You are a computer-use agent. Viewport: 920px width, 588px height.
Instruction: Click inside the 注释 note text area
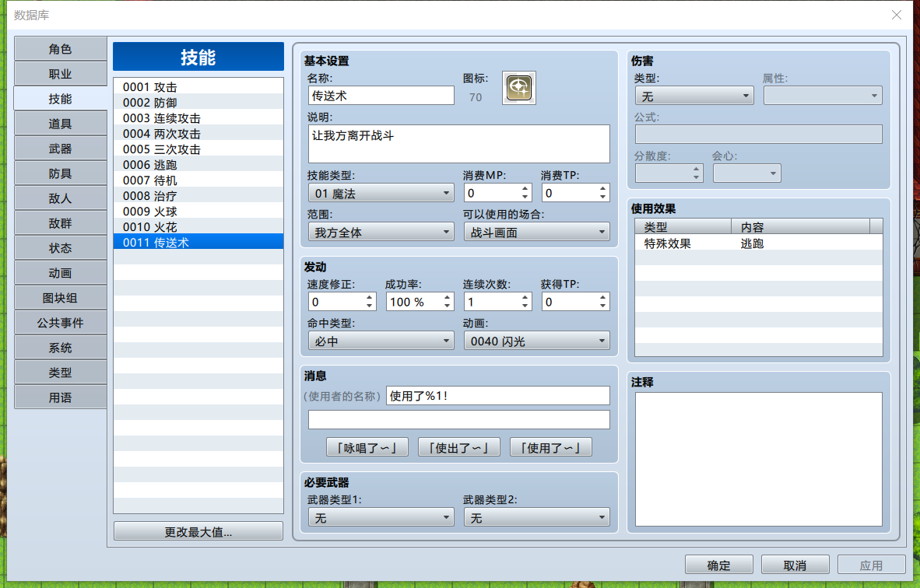759,459
